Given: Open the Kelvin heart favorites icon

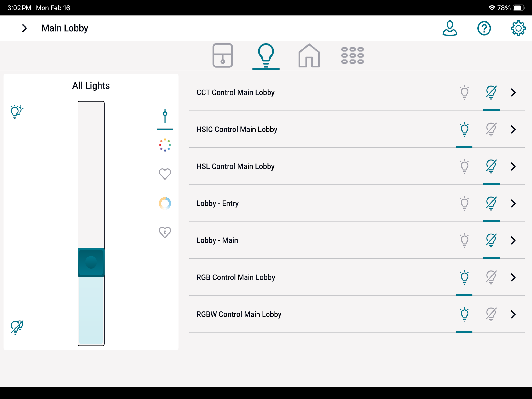Looking at the screenshot, I should click(x=165, y=232).
